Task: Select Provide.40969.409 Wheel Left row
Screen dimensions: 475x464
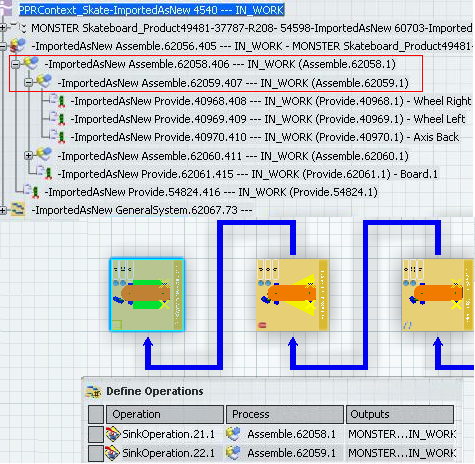Action: tap(268, 119)
